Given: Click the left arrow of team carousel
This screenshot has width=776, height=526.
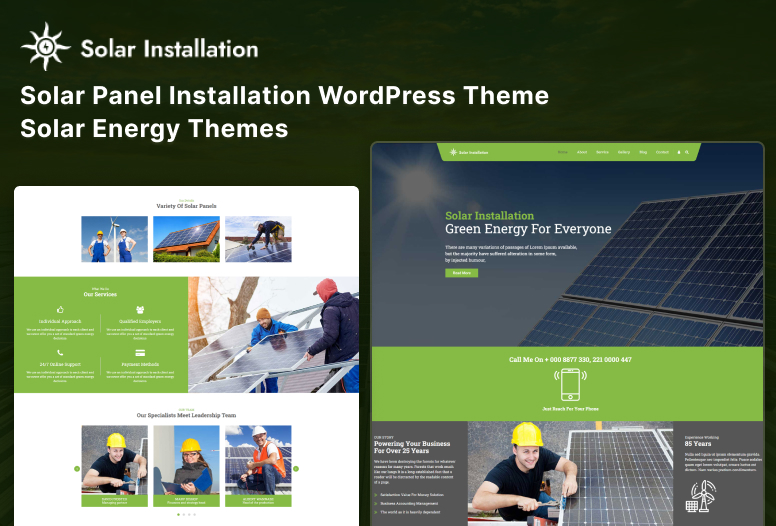Looking at the screenshot, I should (77, 468).
